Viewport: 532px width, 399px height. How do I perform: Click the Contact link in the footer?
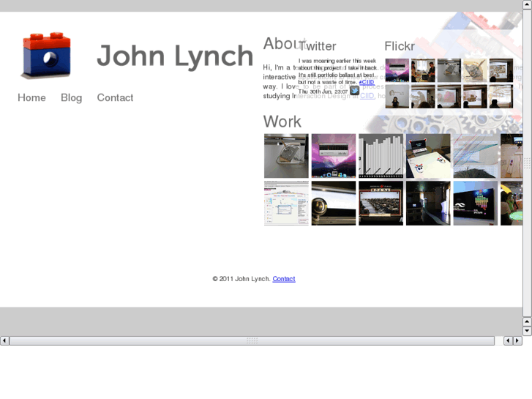click(284, 279)
